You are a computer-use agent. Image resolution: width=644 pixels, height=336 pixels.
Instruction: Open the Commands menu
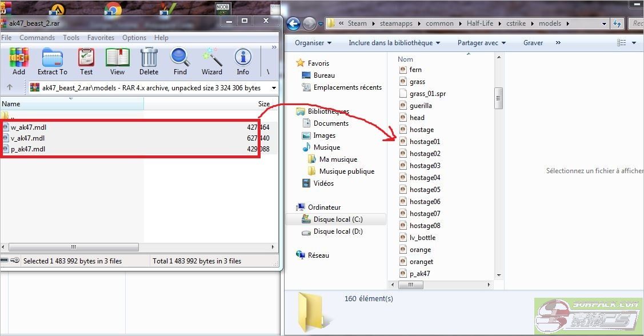(x=37, y=38)
